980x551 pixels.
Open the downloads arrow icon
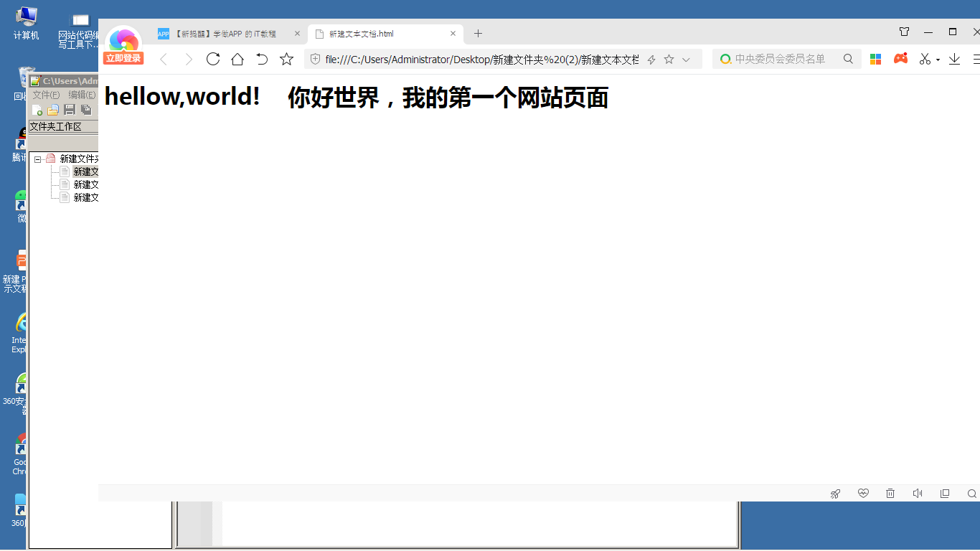click(x=954, y=59)
